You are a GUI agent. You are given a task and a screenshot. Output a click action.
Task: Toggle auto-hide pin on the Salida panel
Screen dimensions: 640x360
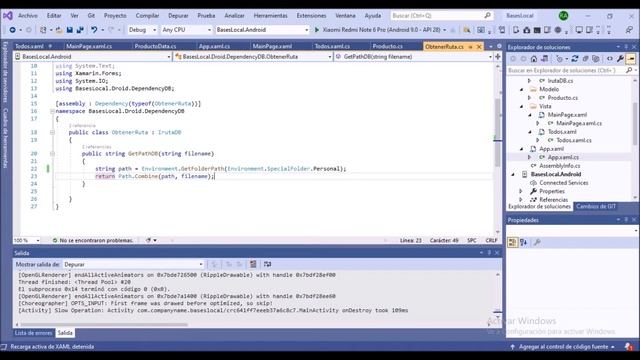coord(489,253)
